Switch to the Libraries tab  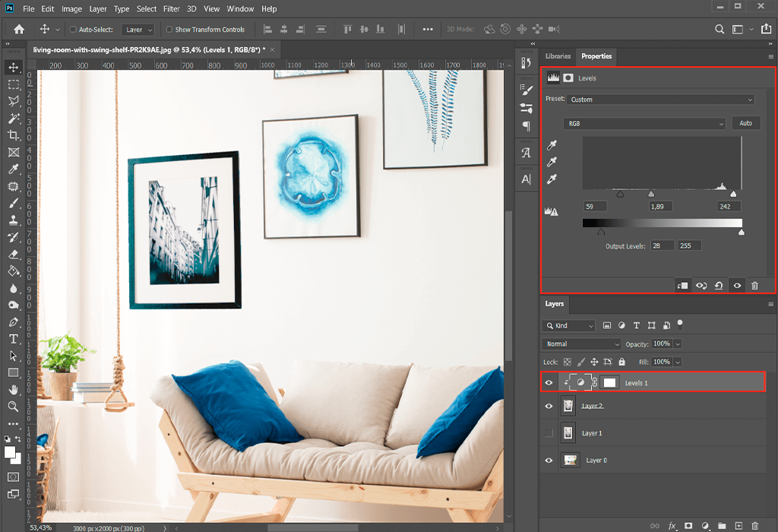(558, 56)
